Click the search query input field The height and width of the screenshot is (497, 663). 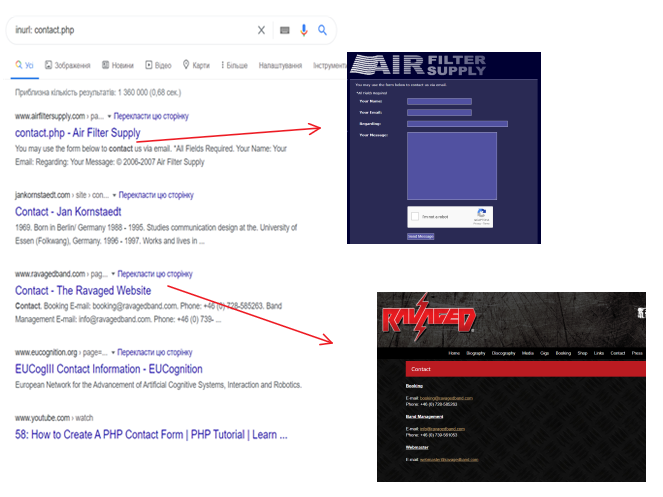pyautogui.click(x=133, y=30)
